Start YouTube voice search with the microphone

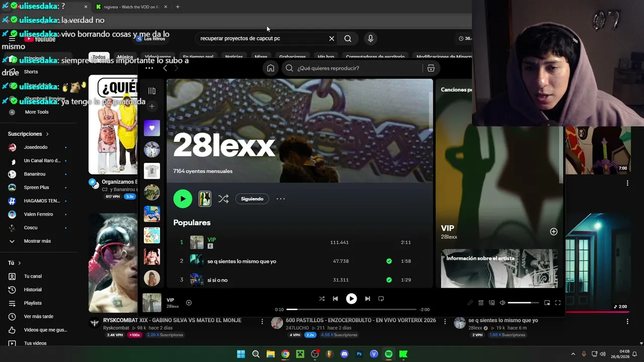(x=370, y=39)
